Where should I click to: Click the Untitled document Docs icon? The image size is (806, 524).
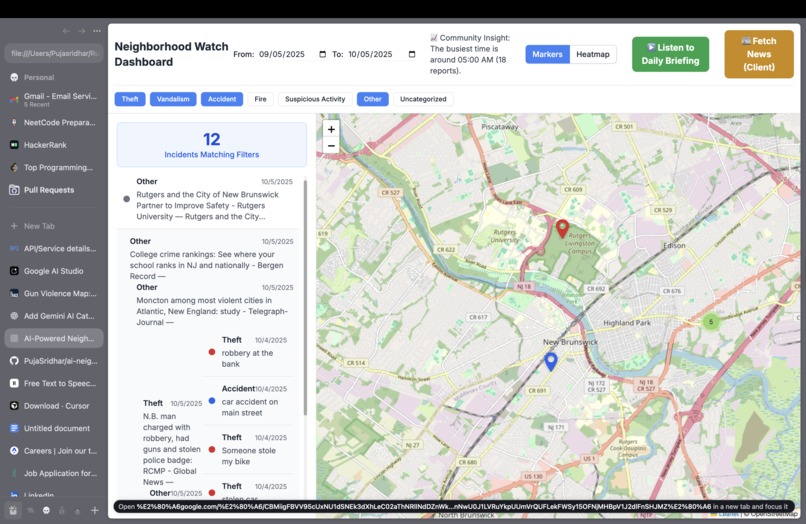(x=14, y=428)
